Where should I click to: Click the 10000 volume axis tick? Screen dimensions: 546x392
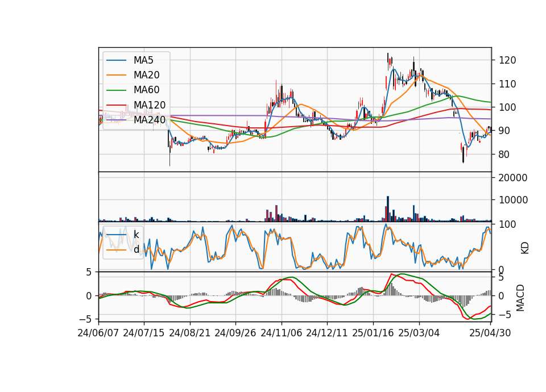click(513, 200)
